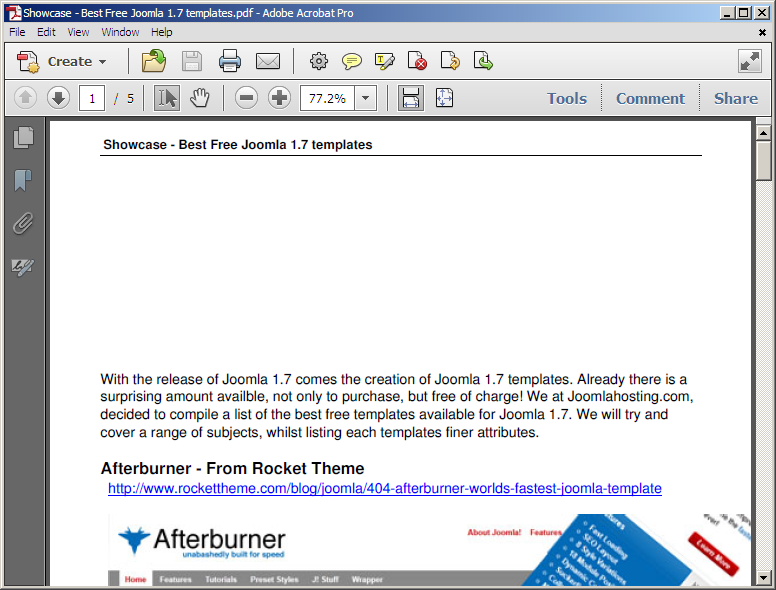Zoom out with minus button
This screenshot has width=776, height=590.
pyautogui.click(x=246, y=98)
